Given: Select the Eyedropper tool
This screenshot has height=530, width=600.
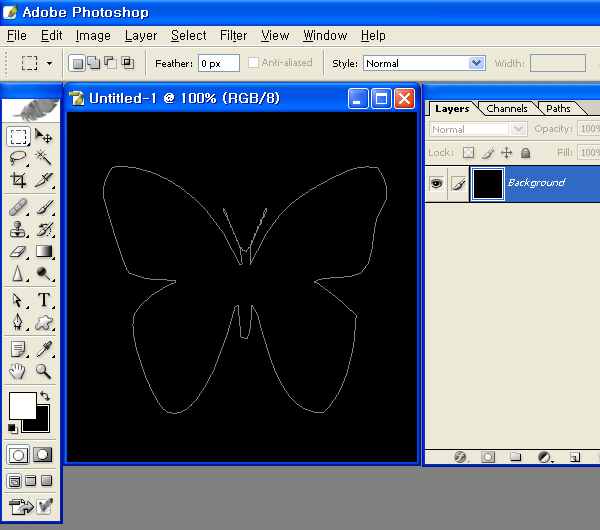Looking at the screenshot, I should (x=43, y=349).
